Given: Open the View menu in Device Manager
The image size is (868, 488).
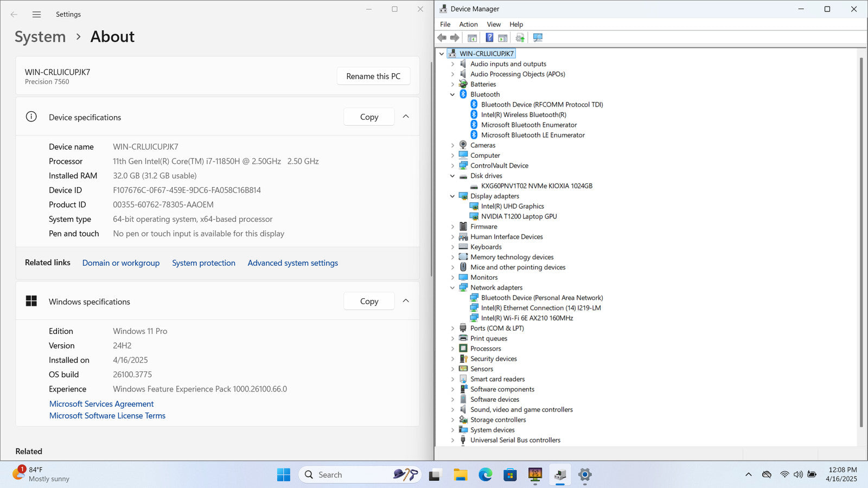Looking at the screenshot, I should 494,24.
